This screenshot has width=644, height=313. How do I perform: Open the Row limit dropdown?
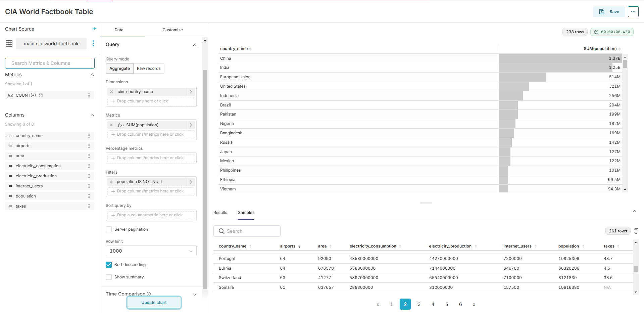tap(151, 251)
